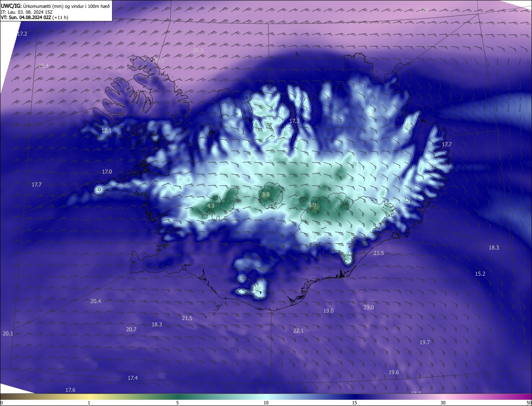Click the "(+11 h)" forecast offset text
Image resolution: width=532 pixels, height=406 pixels.
[60, 17]
